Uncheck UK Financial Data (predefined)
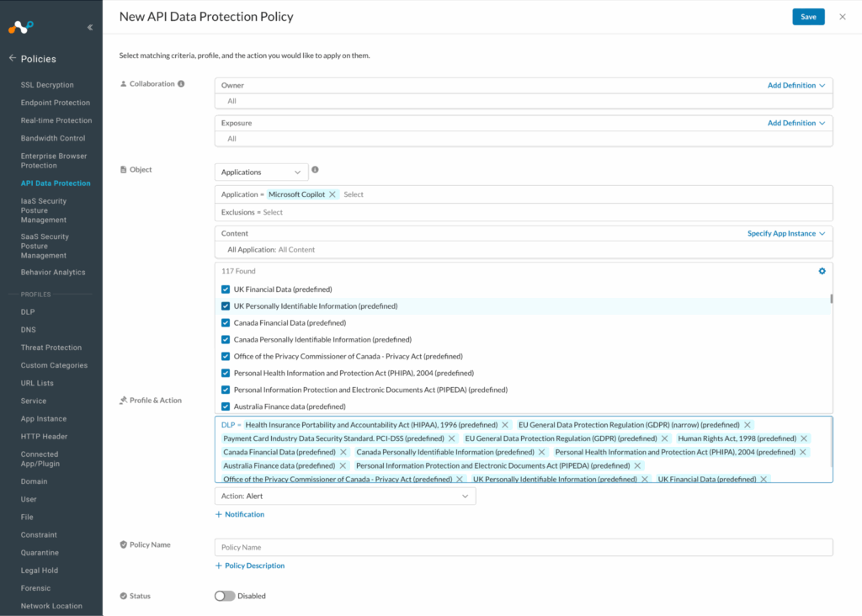This screenshot has width=862, height=616. pyautogui.click(x=226, y=289)
